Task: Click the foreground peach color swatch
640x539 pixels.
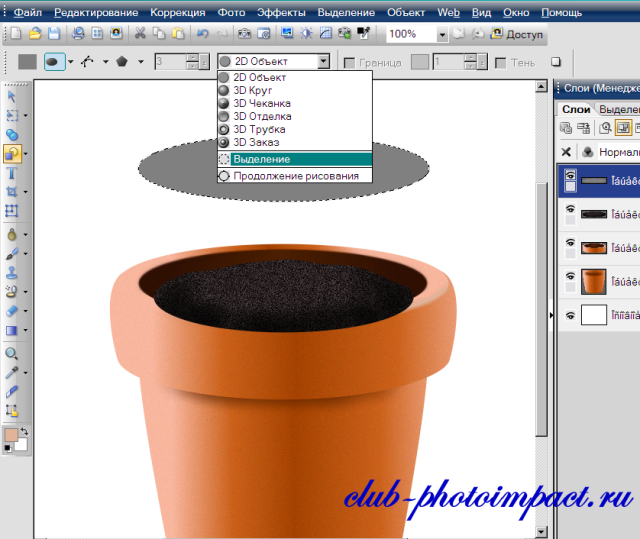Action: (x=11, y=435)
